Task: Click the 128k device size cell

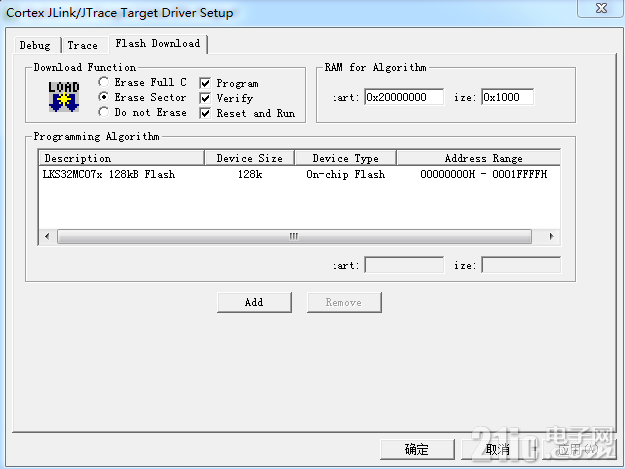Action: (x=250, y=174)
